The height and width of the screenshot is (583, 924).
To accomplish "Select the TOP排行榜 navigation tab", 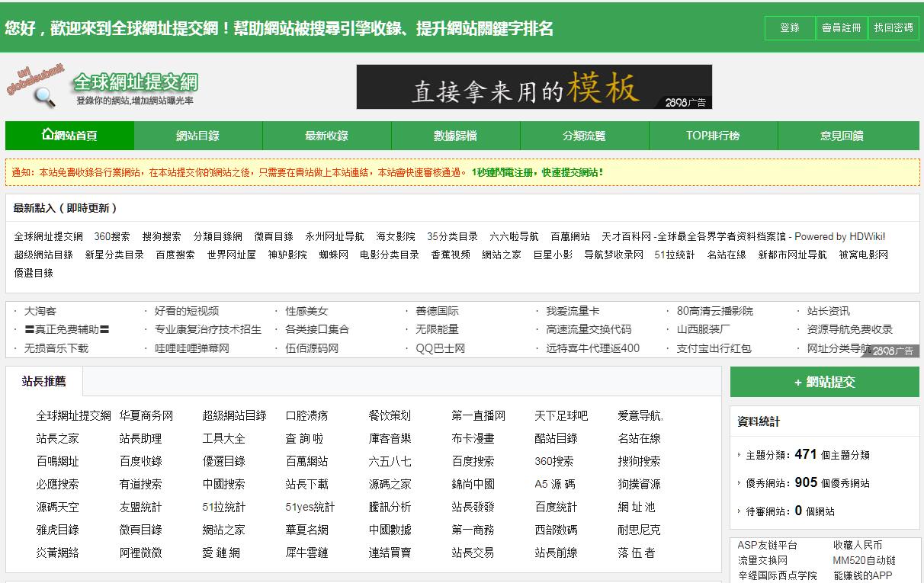I will click(x=713, y=136).
